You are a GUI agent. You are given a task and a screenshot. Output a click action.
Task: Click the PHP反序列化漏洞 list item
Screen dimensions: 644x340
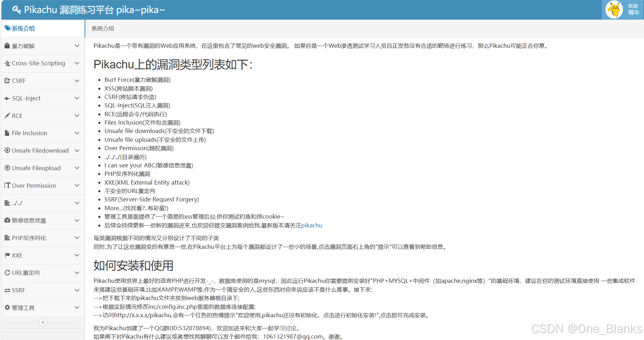tap(127, 174)
